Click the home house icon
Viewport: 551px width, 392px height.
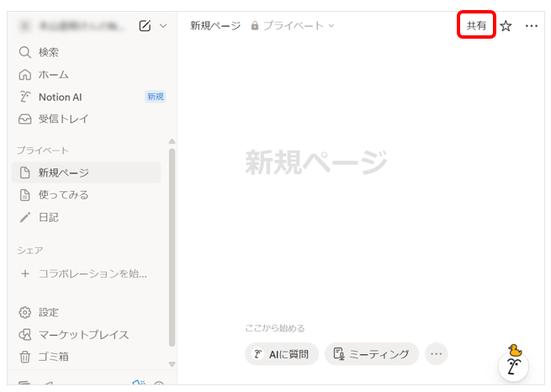[25, 75]
